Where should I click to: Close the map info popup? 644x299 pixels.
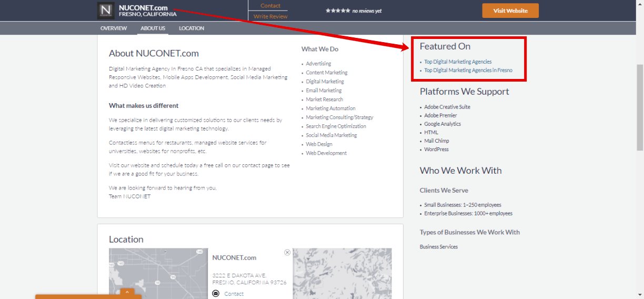(287, 252)
